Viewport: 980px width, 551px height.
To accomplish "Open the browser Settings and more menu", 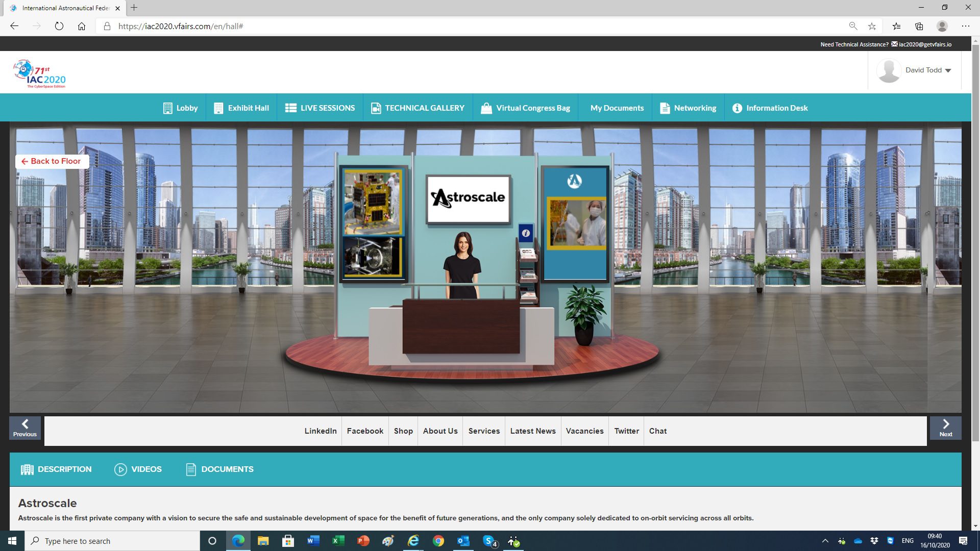I will click(965, 26).
